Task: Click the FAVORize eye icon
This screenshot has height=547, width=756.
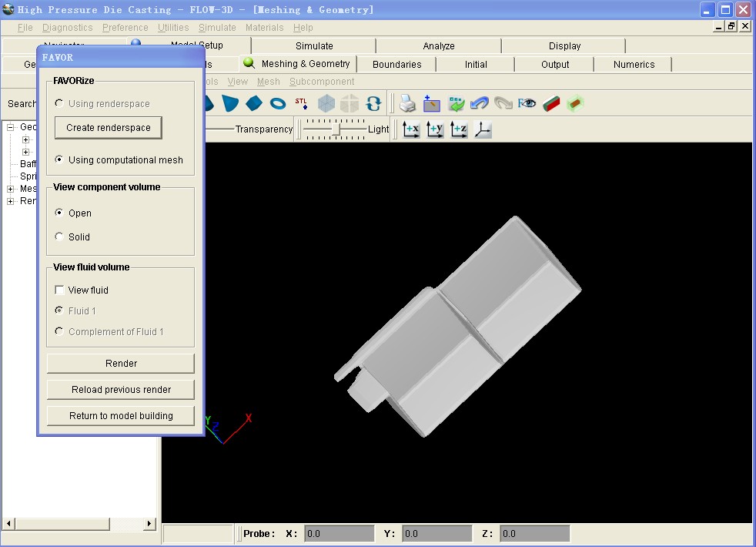Action: point(527,103)
